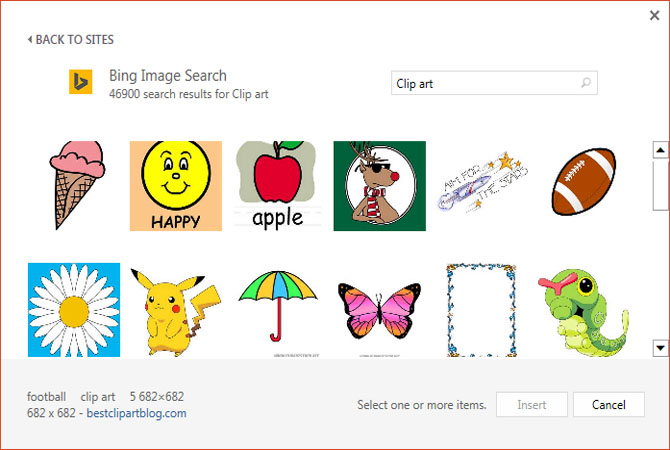This screenshot has width=670, height=450.
Task: Choose the white daisy flower image
Action: (x=74, y=309)
